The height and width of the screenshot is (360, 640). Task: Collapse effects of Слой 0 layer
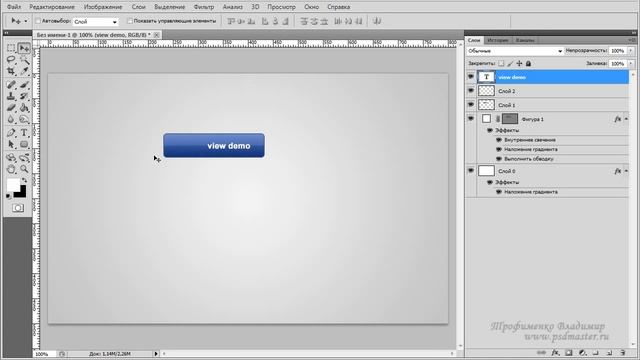(x=627, y=171)
